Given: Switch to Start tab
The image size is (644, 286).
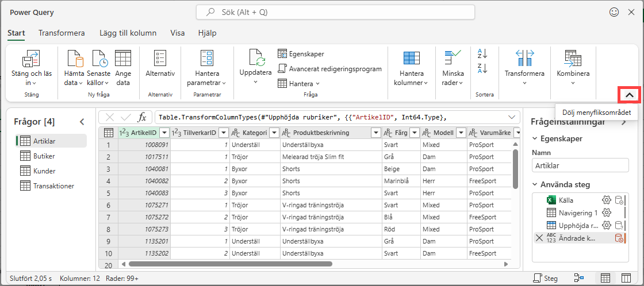Looking at the screenshot, I should pyautogui.click(x=17, y=33).
